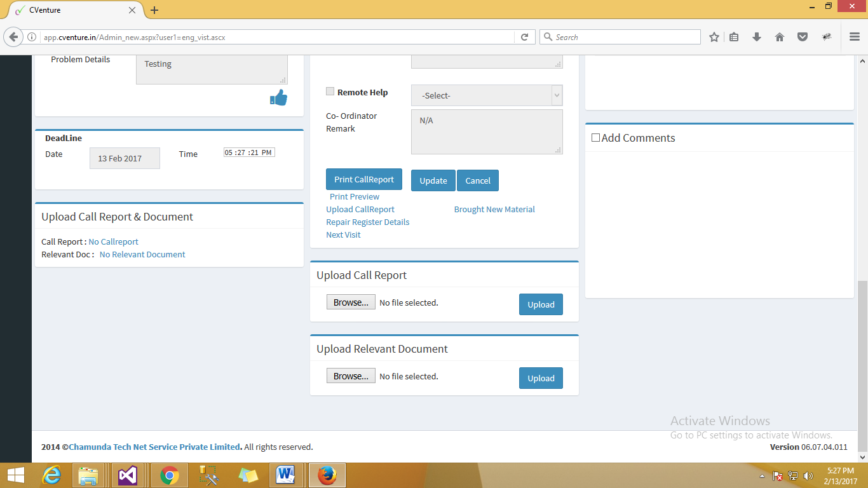
Task: Switch to Google Chrome in the taskbar
Action: click(169, 475)
